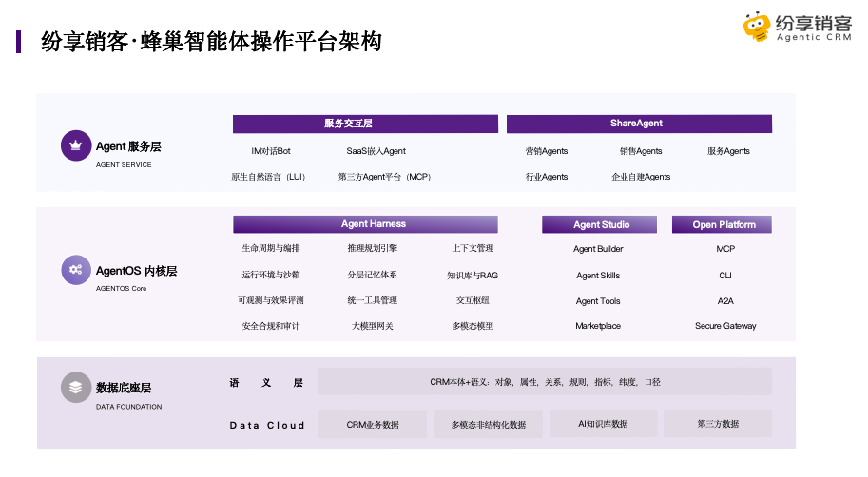Click the 服务Agents label

pos(728,151)
